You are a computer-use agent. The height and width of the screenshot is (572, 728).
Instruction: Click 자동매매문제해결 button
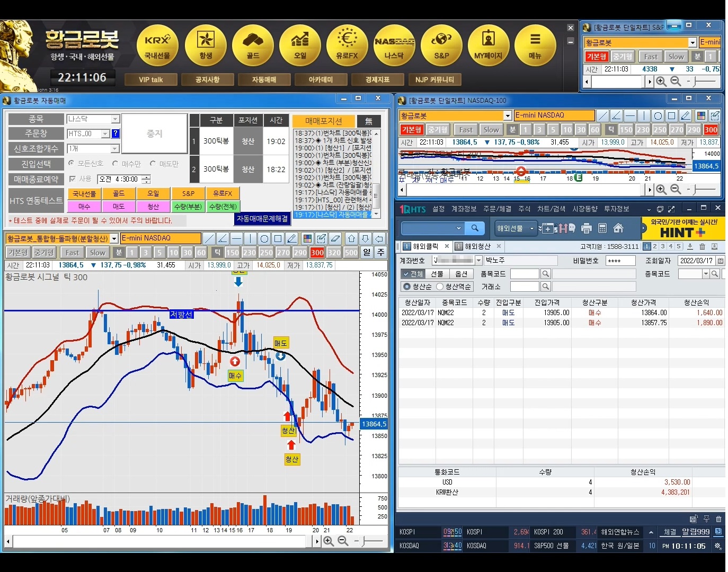point(262,218)
